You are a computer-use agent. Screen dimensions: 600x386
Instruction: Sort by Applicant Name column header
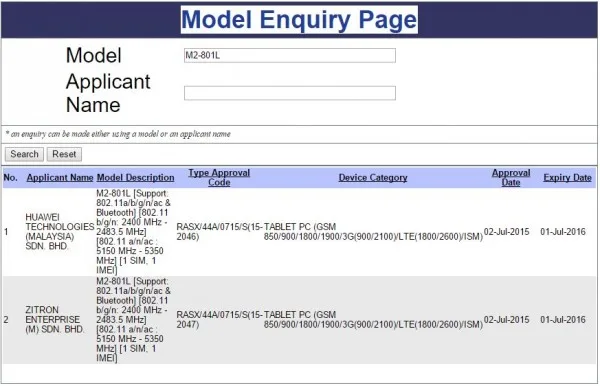(60, 178)
